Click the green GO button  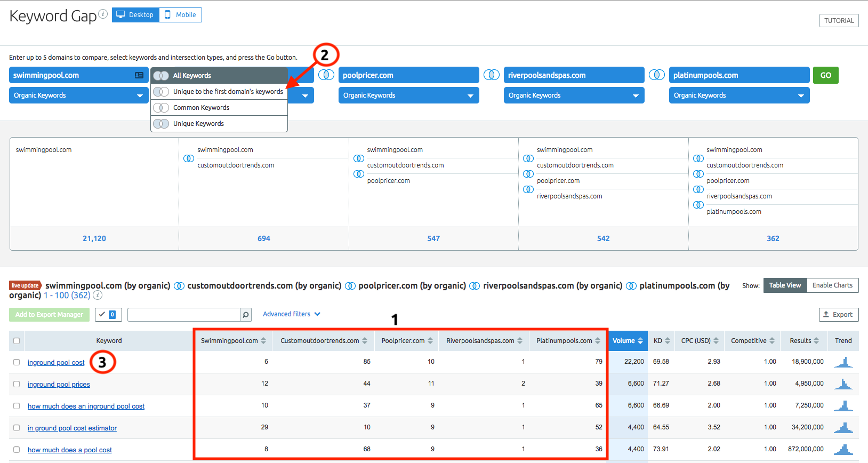(826, 75)
